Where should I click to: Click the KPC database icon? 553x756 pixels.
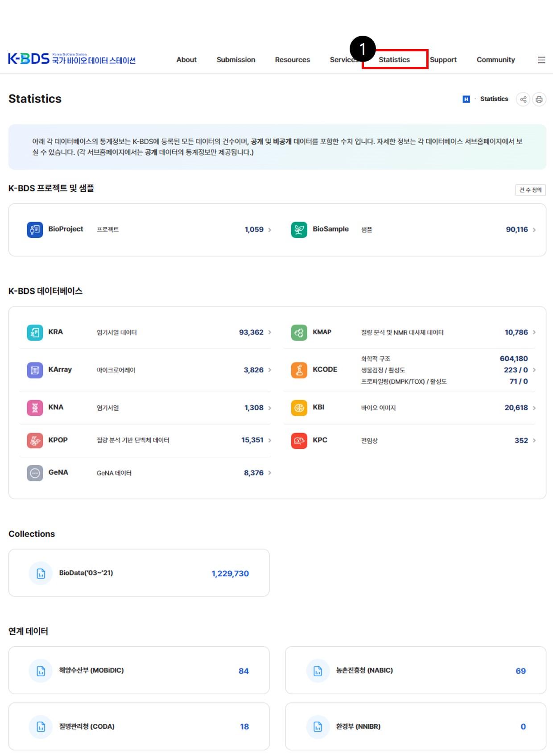[299, 441]
